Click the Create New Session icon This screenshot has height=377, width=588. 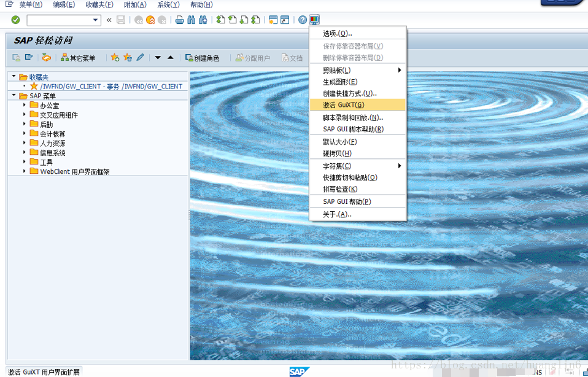tap(273, 20)
